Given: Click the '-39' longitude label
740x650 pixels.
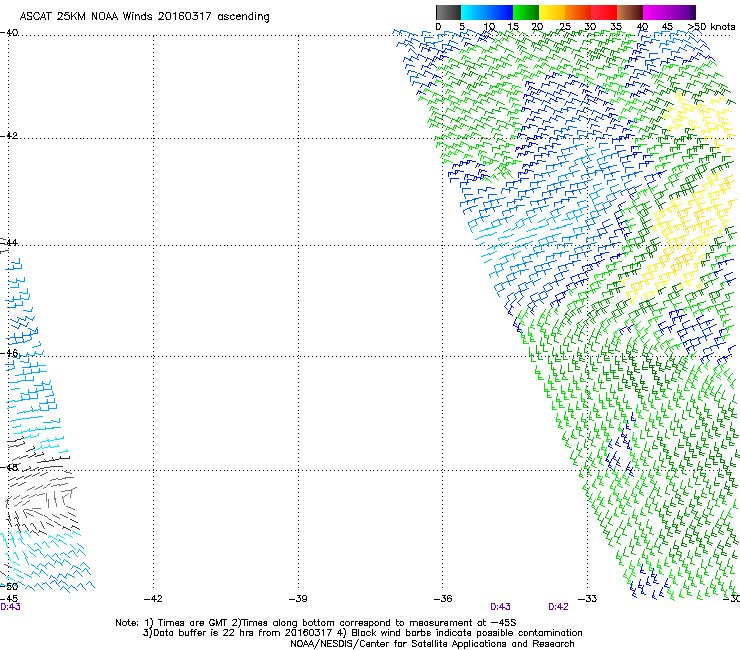Looking at the screenshot, I should tap(298, 599).
